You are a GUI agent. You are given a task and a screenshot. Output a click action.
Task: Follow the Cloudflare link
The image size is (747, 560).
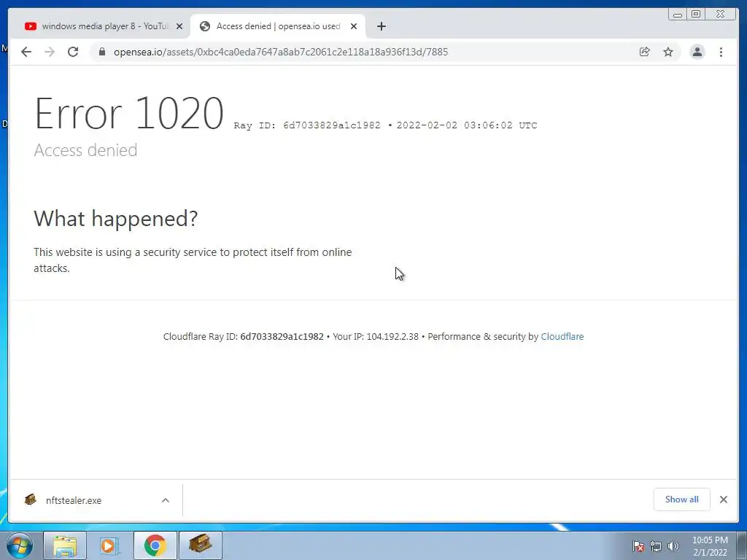[x=562, y=337]
